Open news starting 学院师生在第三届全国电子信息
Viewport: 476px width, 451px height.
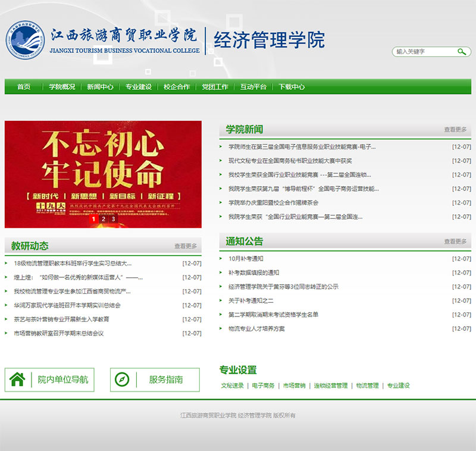click(302, 147)
